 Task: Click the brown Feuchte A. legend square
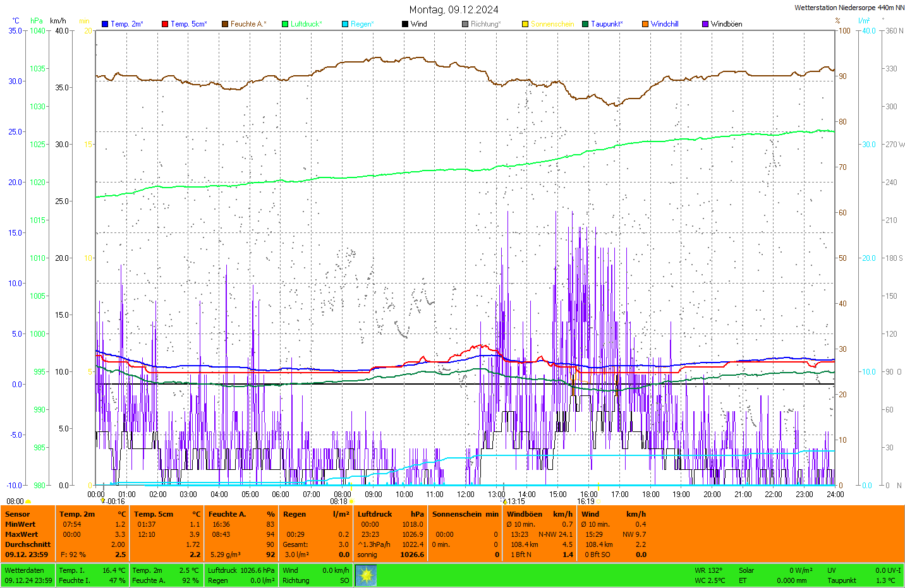click(x=225, y=24)
